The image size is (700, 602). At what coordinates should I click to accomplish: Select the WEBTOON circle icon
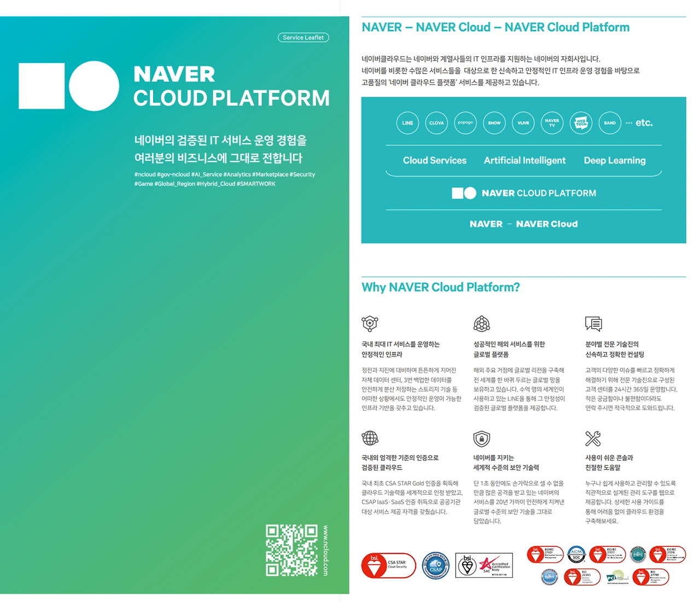tap(581, 123)
